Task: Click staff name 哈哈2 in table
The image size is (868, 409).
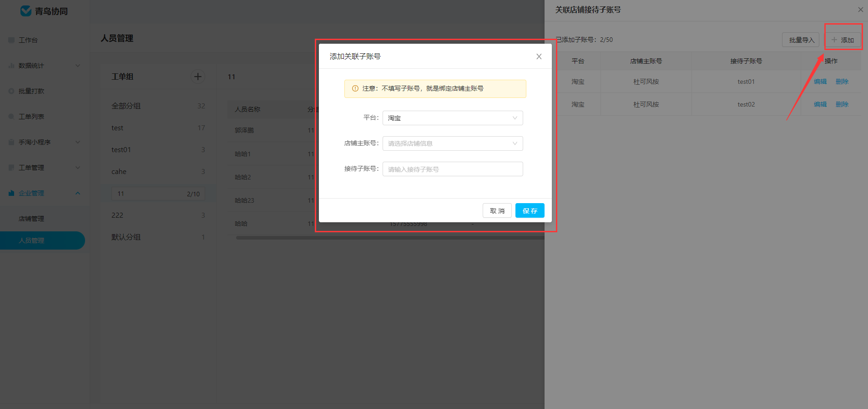Action: click(243, 177)
